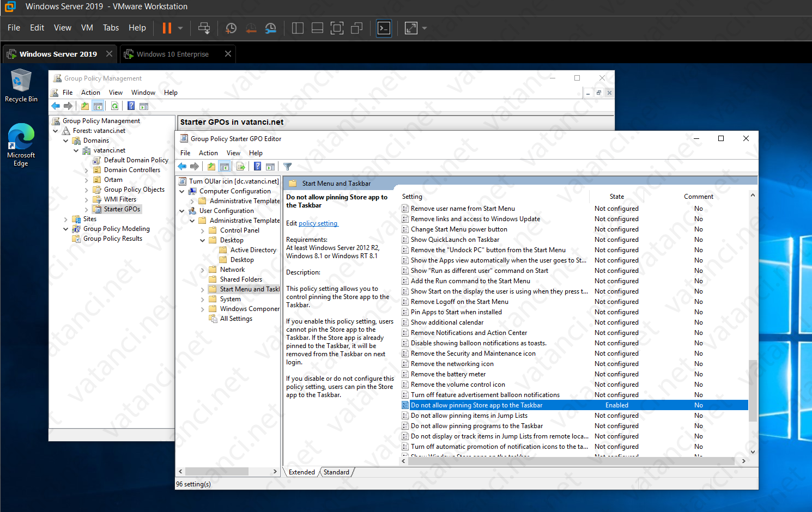The height and width of the screenshot is (512, 812).
Task: Click the Back navigation arrow in GPO Editor
Action: click(x=182, y=166)
